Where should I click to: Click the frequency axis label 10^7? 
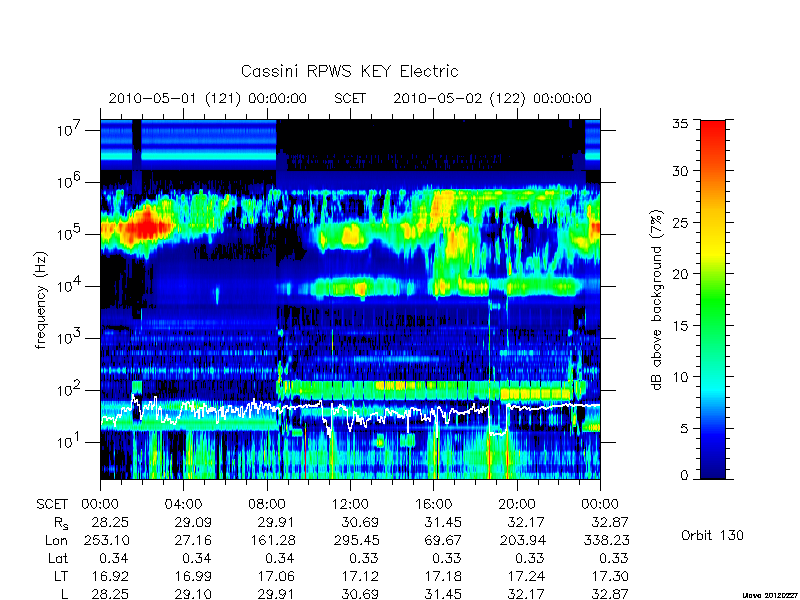[x=67, y=130]
